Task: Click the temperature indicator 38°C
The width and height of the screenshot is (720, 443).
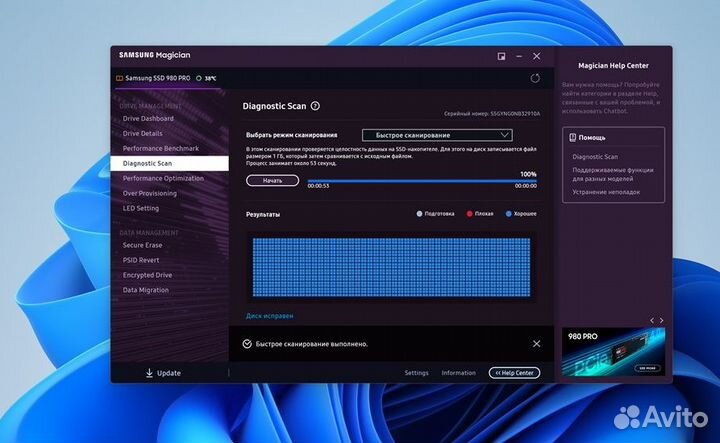Action: pyautogui.click(x=206, y=78)
